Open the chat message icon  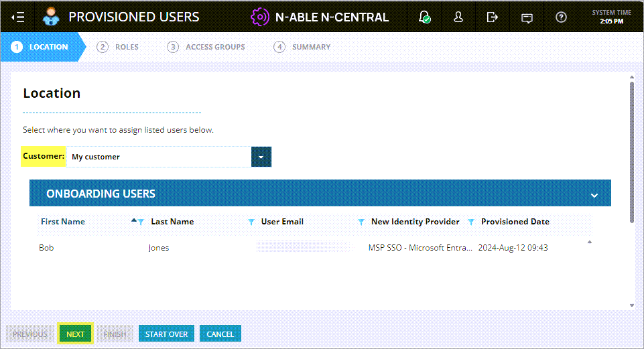[x=527, y=17]
